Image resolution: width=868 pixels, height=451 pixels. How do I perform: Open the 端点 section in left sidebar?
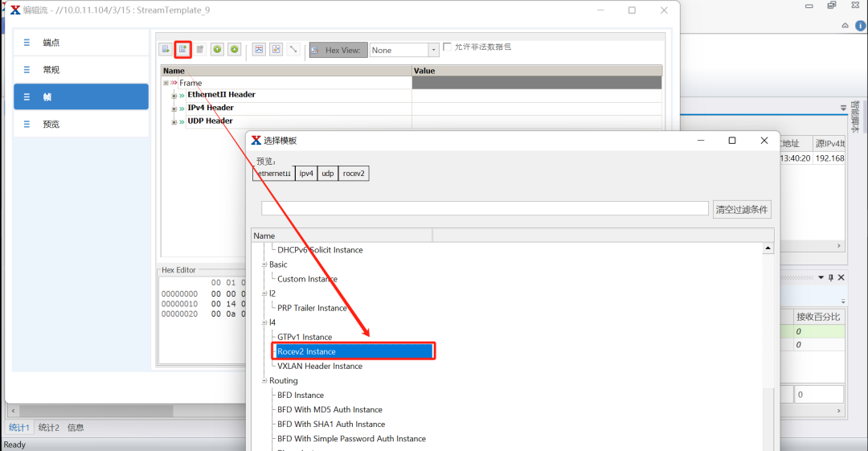81,43
